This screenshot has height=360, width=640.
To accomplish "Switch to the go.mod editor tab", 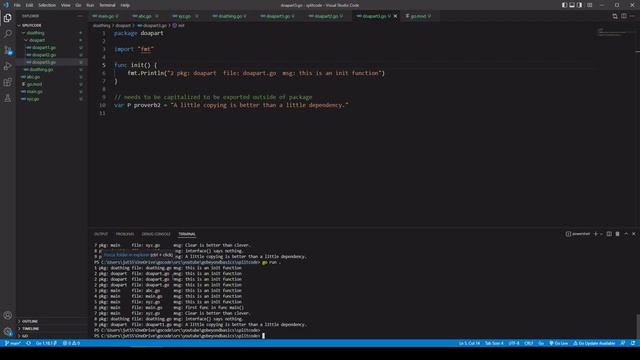I will coord(418,16).
